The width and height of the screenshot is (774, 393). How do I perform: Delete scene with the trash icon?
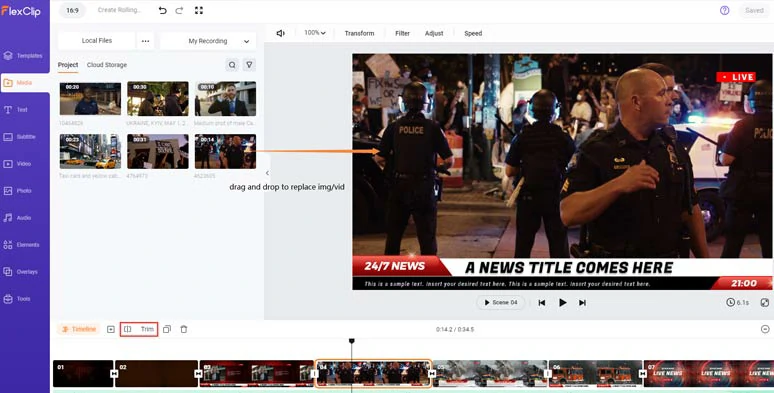(184, 329)
